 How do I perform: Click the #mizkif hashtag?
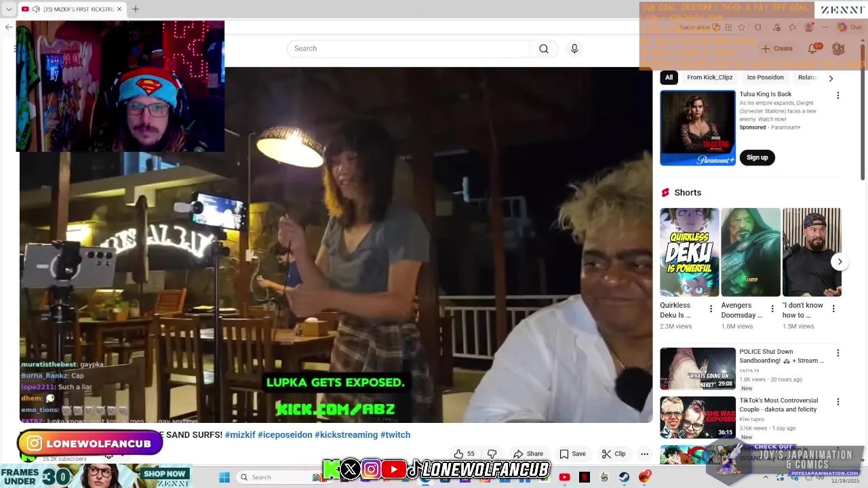click(x=240, y=434)
